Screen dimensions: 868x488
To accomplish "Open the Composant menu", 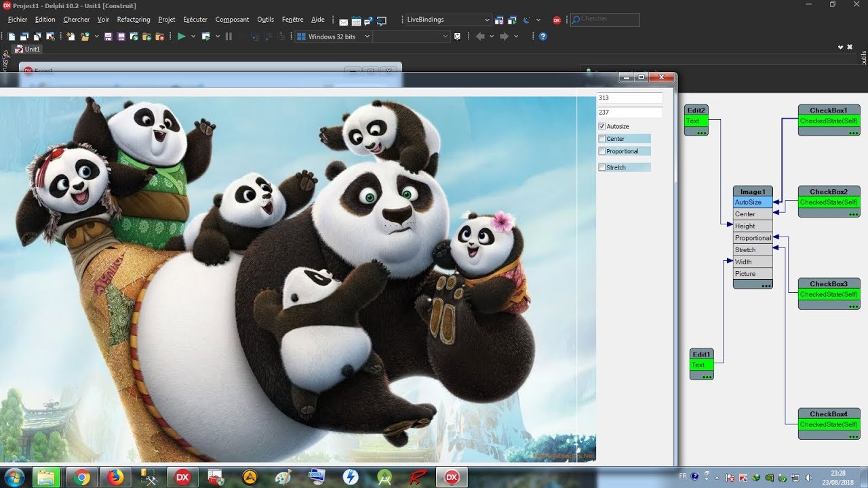I will click(x=232, y=20).
